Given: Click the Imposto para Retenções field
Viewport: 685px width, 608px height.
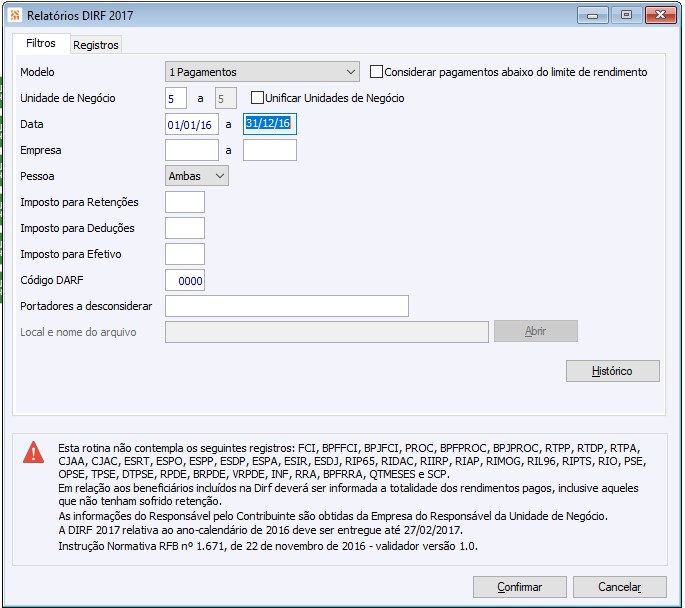Looking at the screenshot, I should pos(185,202).
